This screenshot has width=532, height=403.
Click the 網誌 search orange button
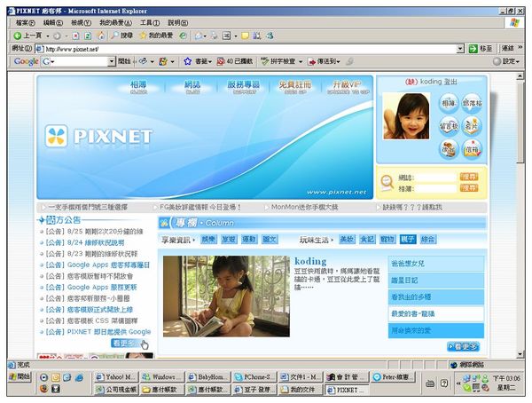click(x=469, y=177)
